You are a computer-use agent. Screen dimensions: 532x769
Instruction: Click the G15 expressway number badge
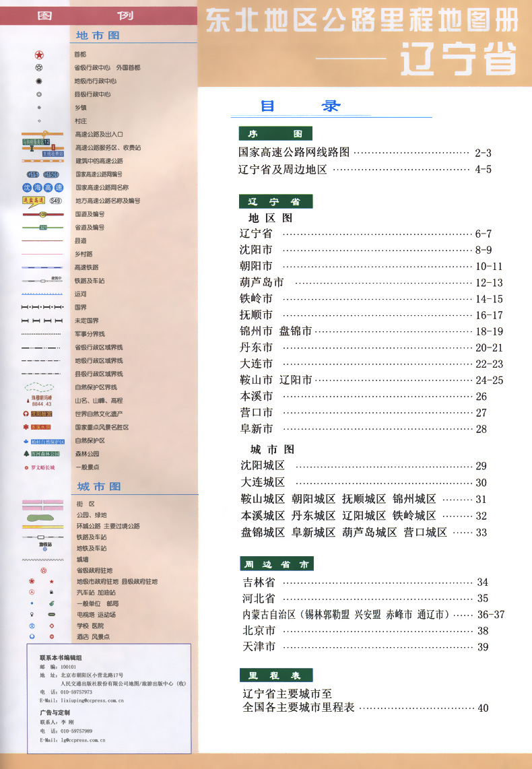click(x=33, y=174)
